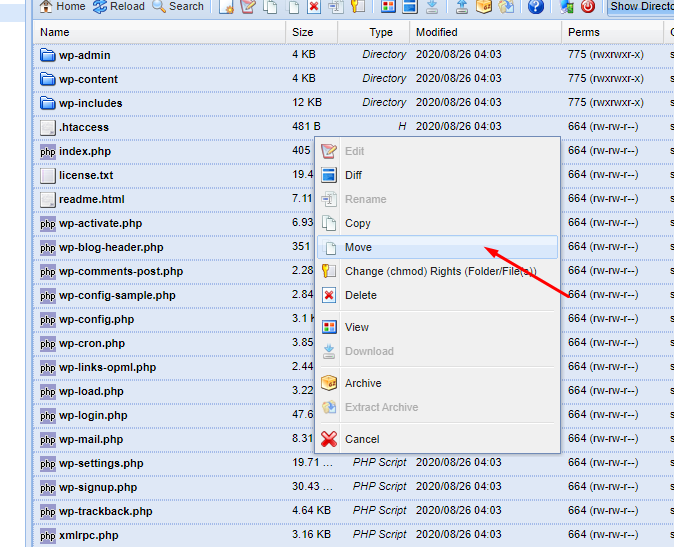Screen dimensions: 674x547
Task: Select the wp-config-sample.php file name
Action: pyautogui.click(x=117, y=296)
